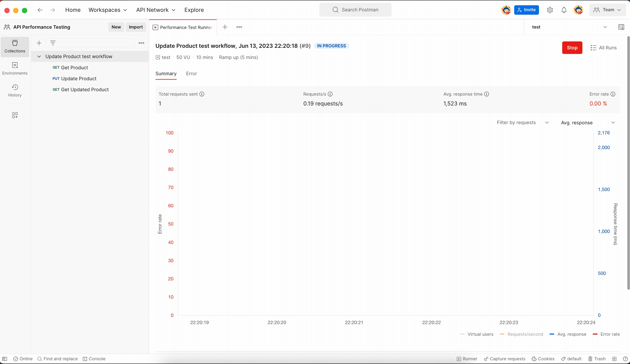Switch to the Summary tab
This screenshot has height=364, width=630.
(166, 74)
